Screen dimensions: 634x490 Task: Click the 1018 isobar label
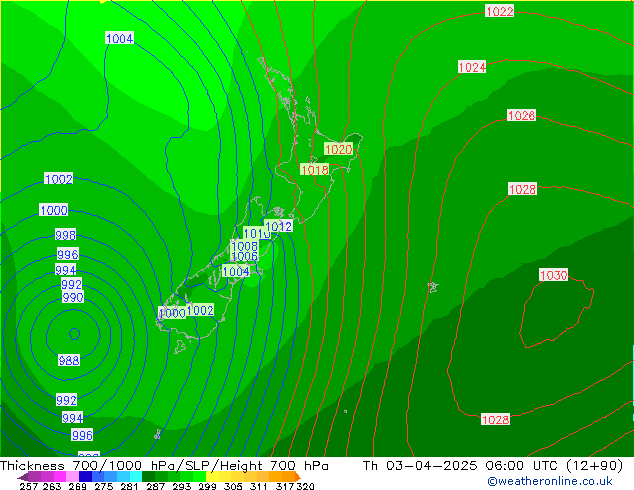315,170
